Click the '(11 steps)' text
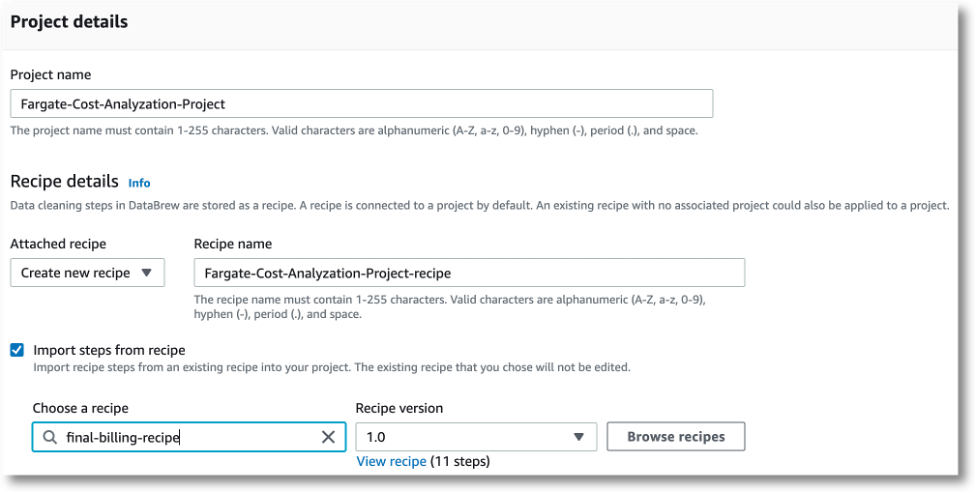Image resolution: width=977 pixels, height=493 pixels. coord(460,461)
